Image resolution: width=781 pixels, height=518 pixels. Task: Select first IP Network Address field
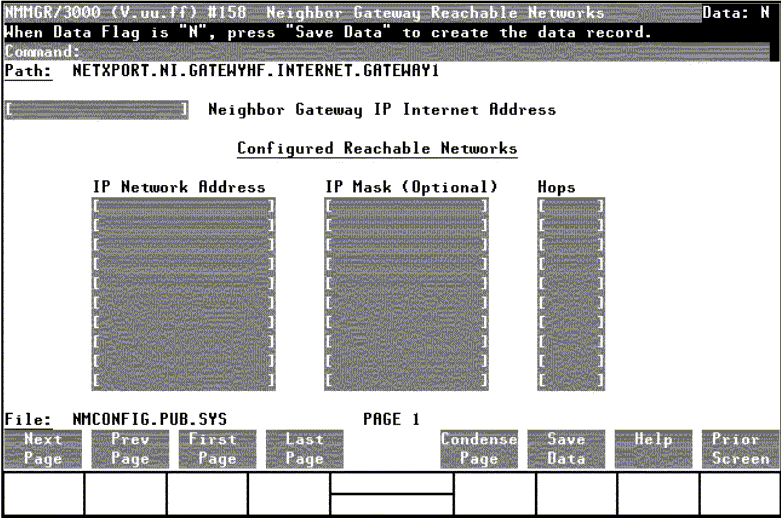tap(184, 206)
